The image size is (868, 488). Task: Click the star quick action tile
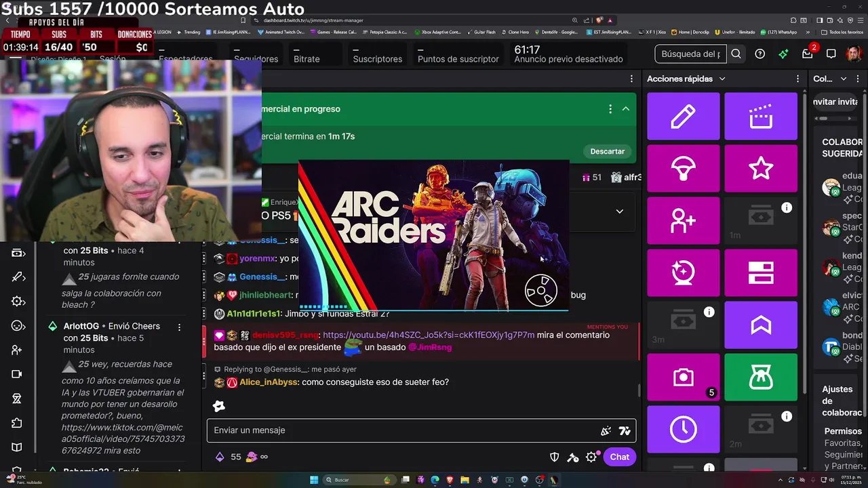pos(761,168)
